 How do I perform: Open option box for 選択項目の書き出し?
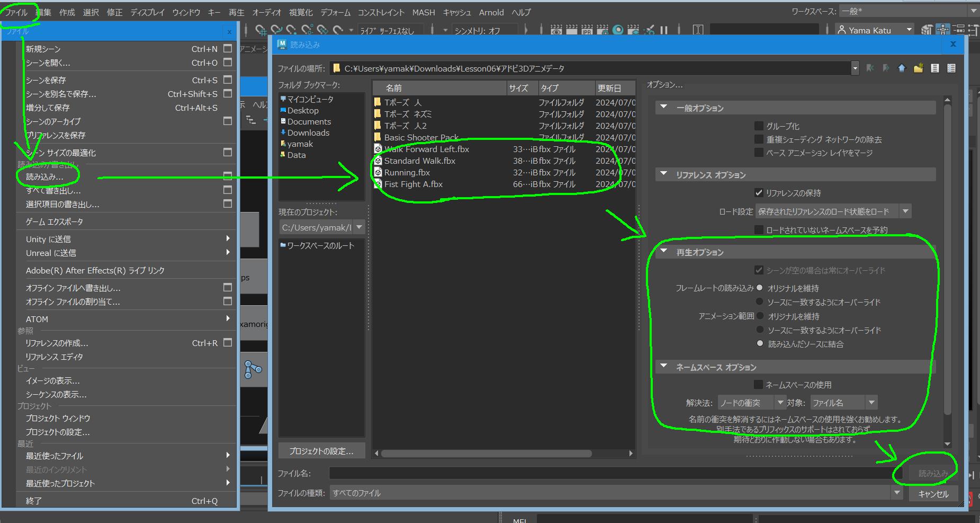tap(228, 203)
